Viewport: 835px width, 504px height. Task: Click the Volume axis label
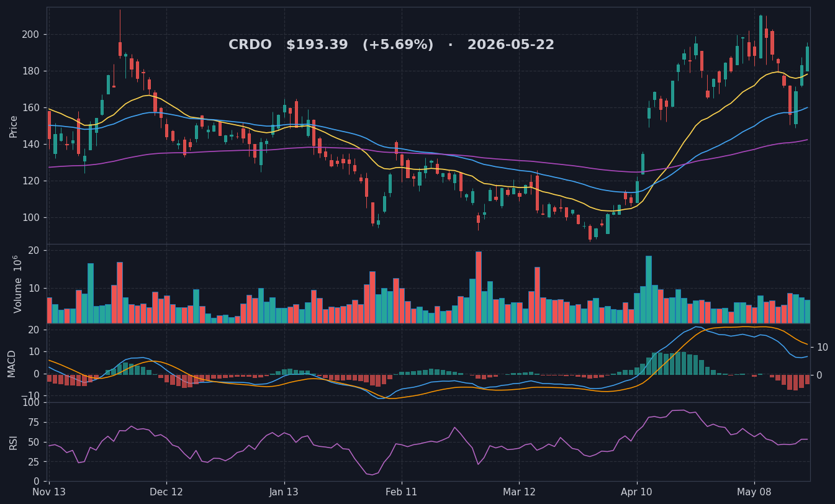coord(17,284)
